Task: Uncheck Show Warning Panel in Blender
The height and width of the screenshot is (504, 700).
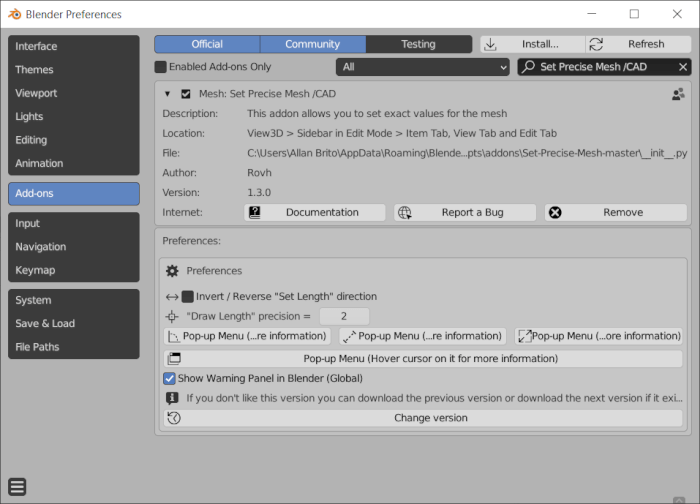Action: click(169, 379)
